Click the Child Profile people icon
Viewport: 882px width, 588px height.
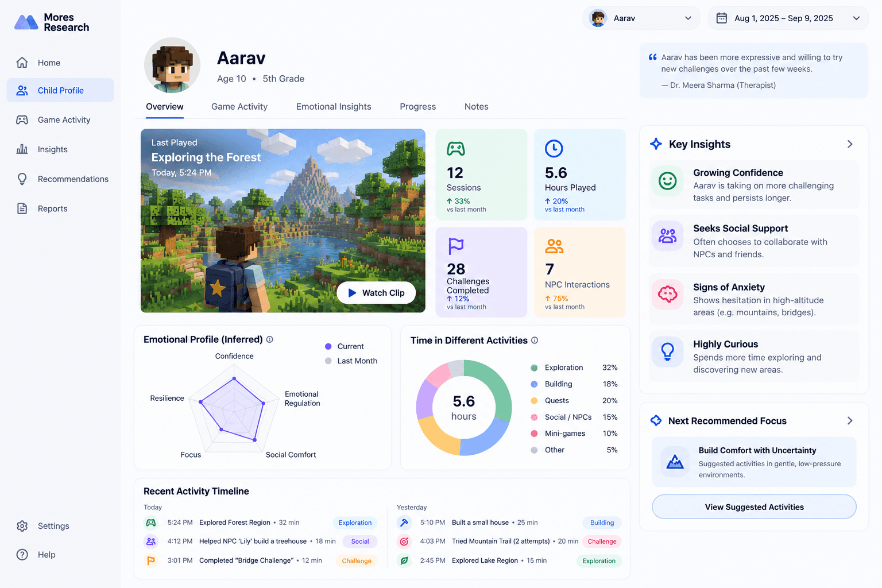22,90
